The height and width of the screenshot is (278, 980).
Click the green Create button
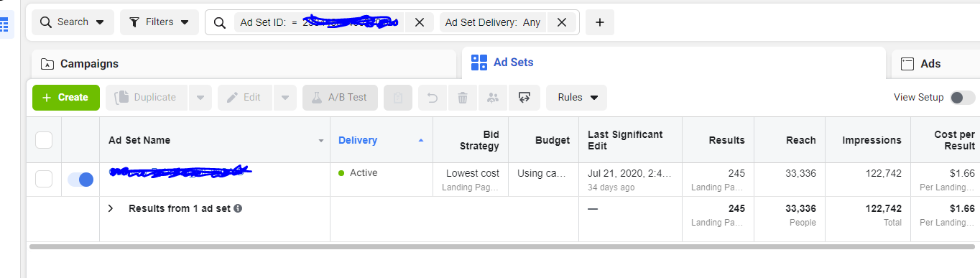tap(66, 98)
